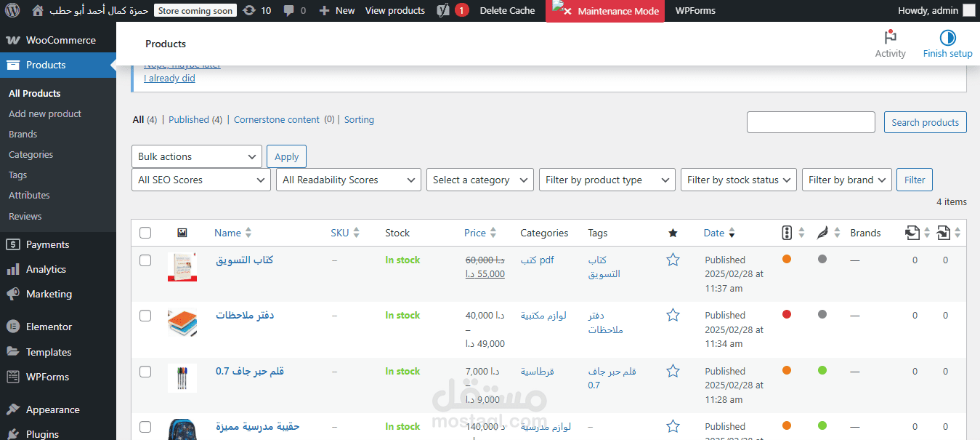The image size is (980, 440).
Task: Sort products by Date column
Action: pyautogui.click(x=719, y=233)
